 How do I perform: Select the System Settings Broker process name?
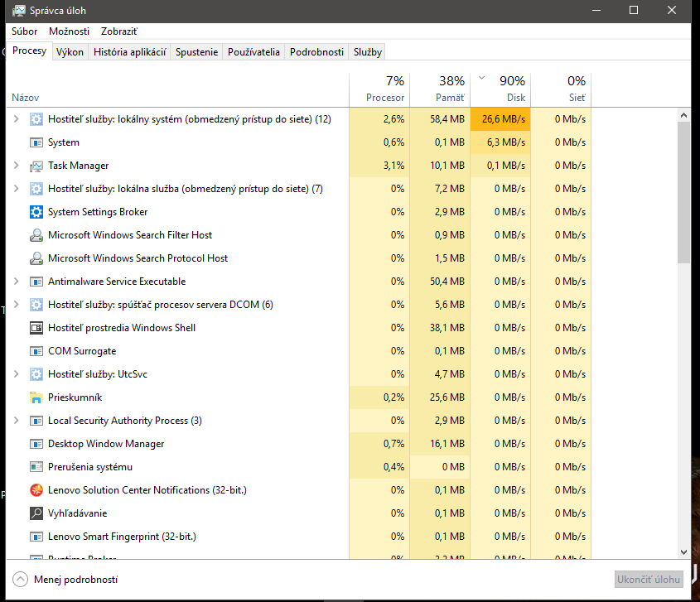(x=98, y=212)
